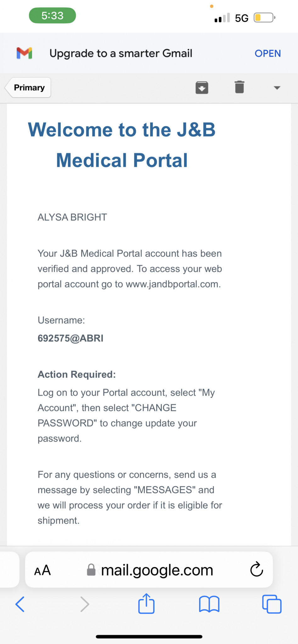Viewport: 298px width, 644px height.
Task: Delete email with trash icon
Action: [239, 87]
